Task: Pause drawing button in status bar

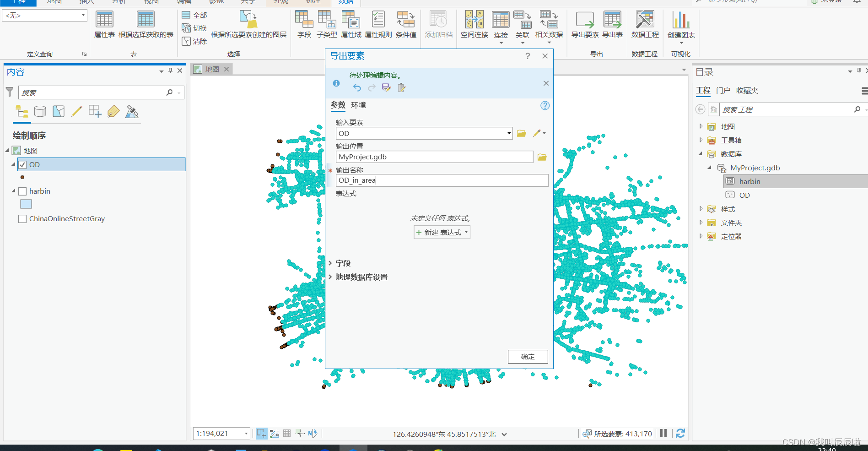Action: point(663,433)
